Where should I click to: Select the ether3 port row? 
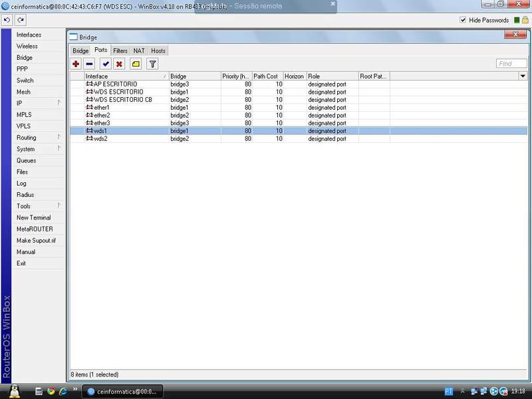click(x=299, y=123)
